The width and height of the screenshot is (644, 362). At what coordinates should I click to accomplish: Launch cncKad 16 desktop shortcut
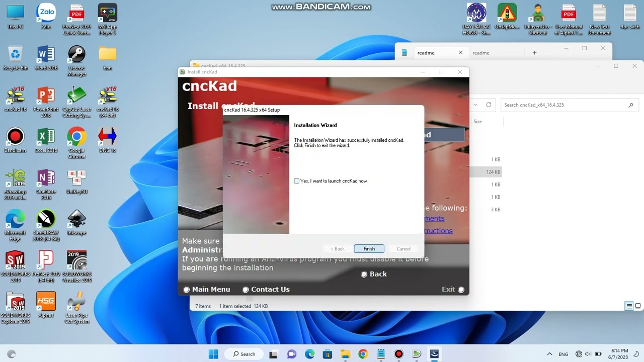(15, 99)
